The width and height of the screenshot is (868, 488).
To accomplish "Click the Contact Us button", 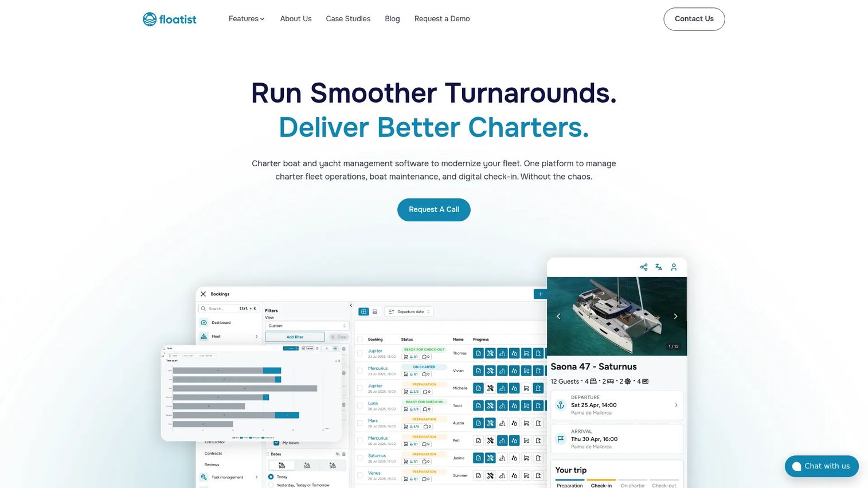I will (x=694, y=19).
